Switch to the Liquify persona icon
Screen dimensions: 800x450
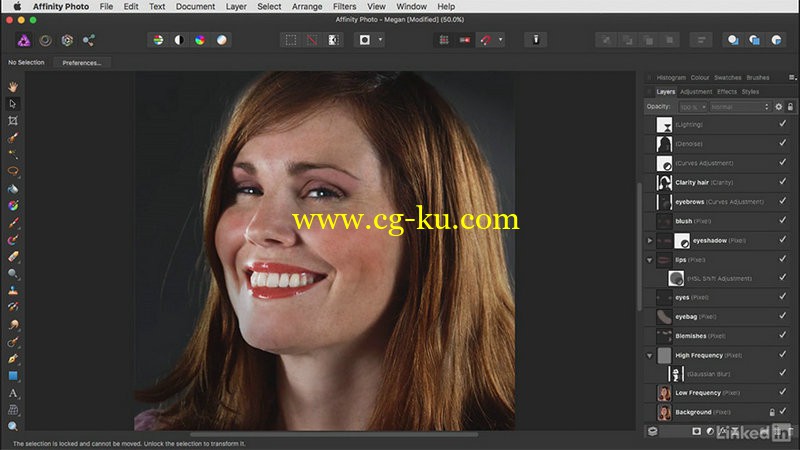(x=45, y=40)
